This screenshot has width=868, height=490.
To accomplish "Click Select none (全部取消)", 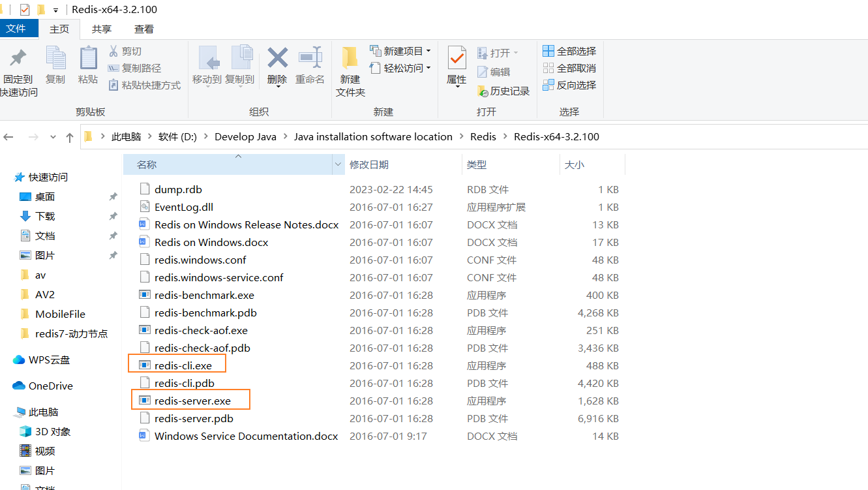I will [x=569, y=68].
